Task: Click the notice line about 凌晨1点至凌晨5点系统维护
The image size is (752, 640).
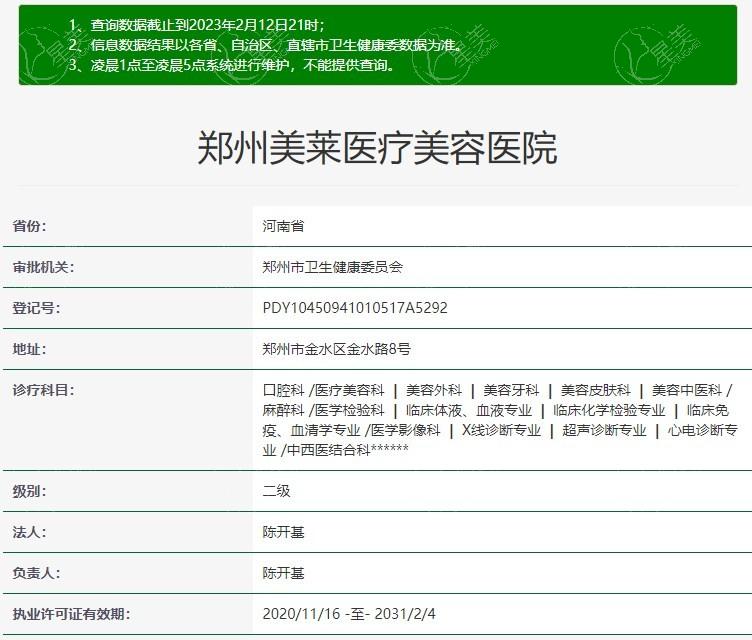Action: (232, 65)
